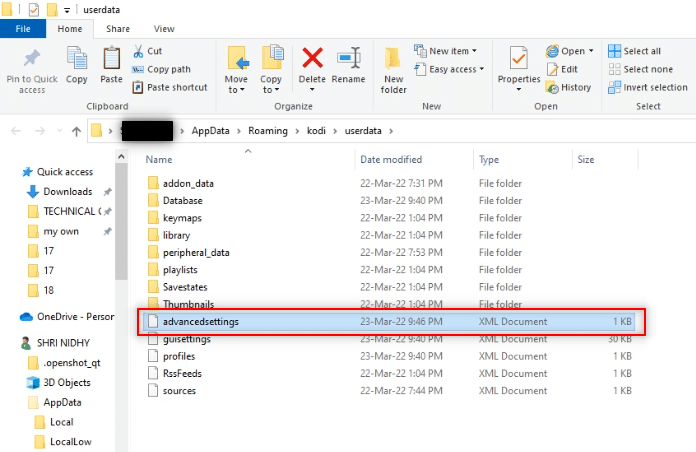The width and height of the screenshot is (696, 452).
Task: Click navigation pane scrollbar up arrow
Action: (121, 157)
